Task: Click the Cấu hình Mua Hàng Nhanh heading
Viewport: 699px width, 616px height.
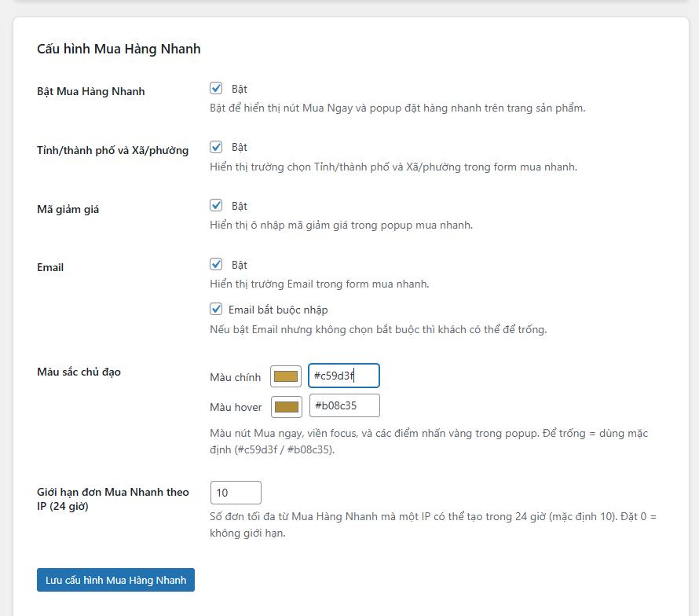Action: 119,49
